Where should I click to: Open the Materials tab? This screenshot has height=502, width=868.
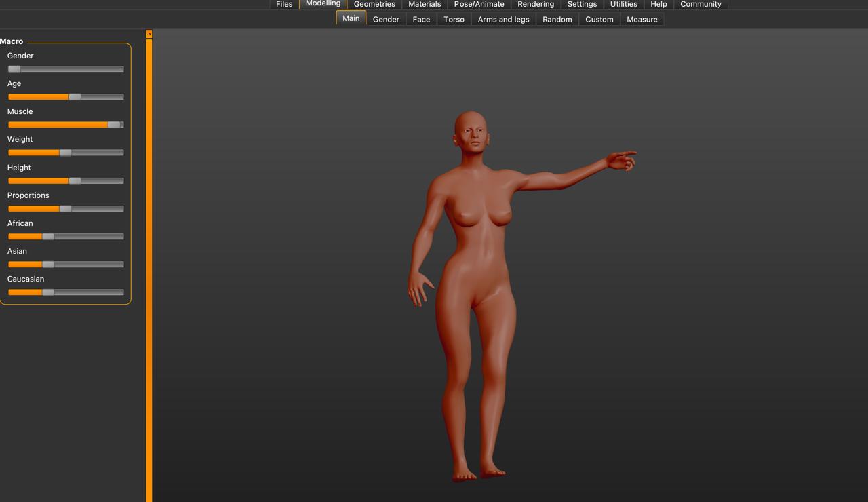click(x=425, y=4)
